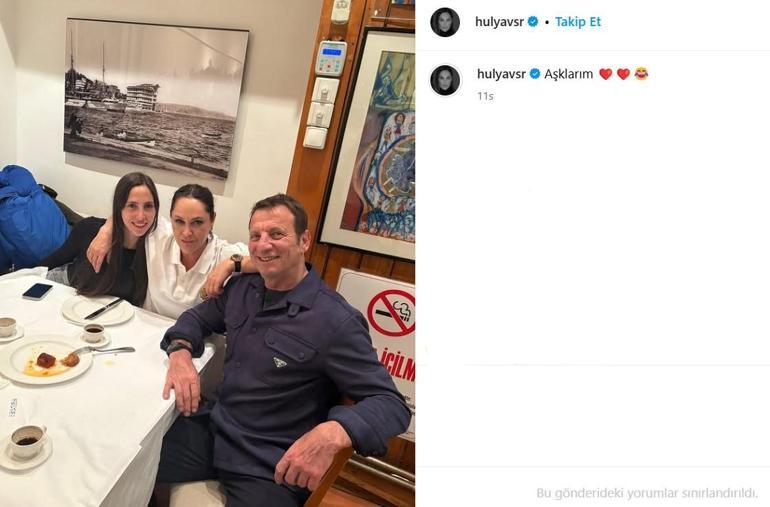
Task: Click the laughing face emoji
Action: pos(641,74)
